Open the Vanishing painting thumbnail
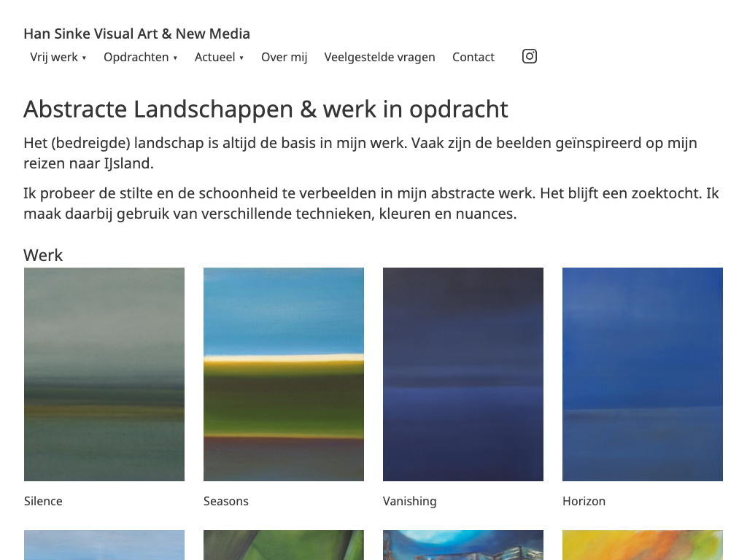Image resolution: width=747 pixels, height=560 pixels. coord(463,374)
